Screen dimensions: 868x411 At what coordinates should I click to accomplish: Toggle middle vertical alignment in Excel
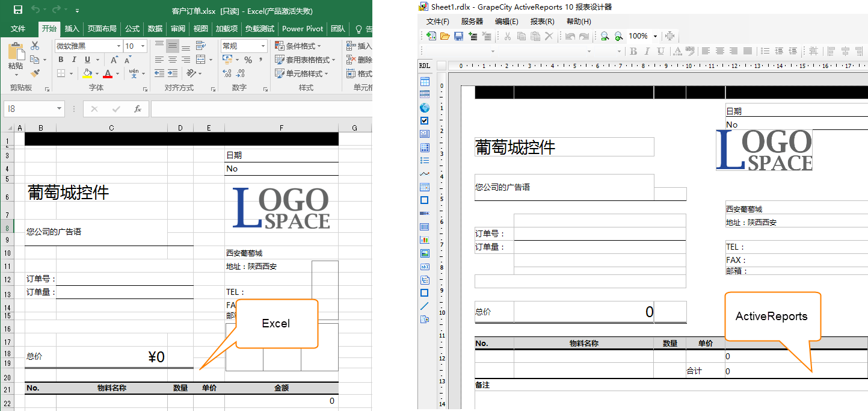(x=173, y=46)
